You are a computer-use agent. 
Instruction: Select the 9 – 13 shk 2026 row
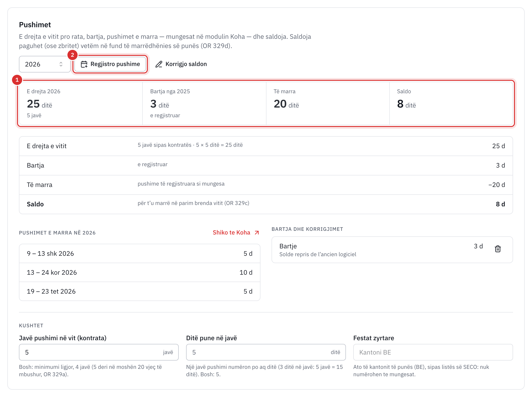click(x=139, y=253)
